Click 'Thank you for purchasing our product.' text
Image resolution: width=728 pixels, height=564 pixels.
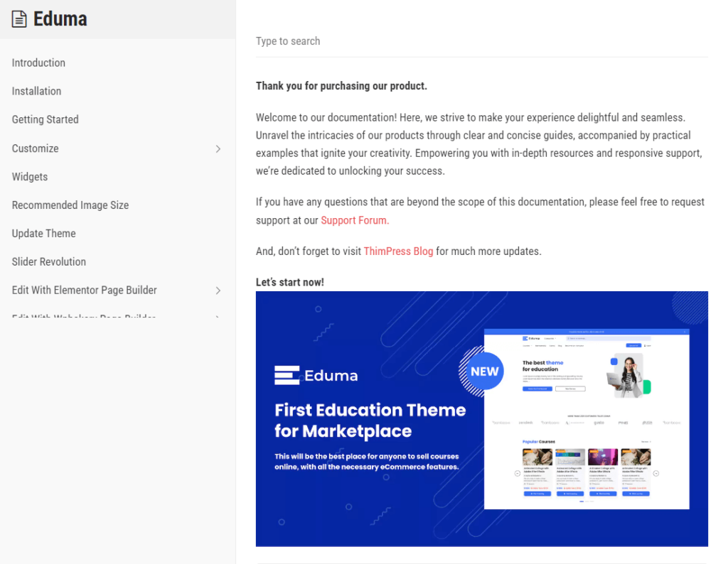341,86
